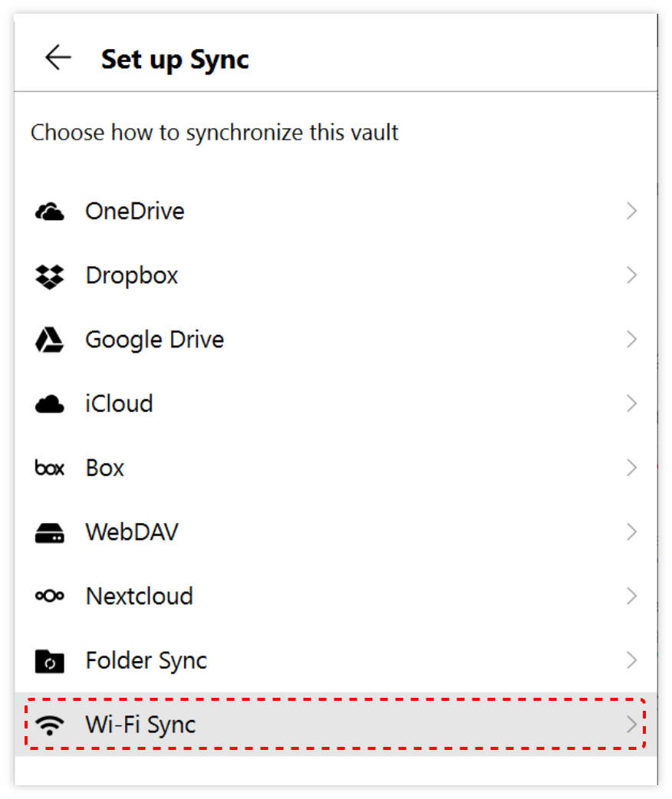This screenshot has width=672, height=799.
Task: Click the Google Drive triangle icon
Action: [49, 340]
